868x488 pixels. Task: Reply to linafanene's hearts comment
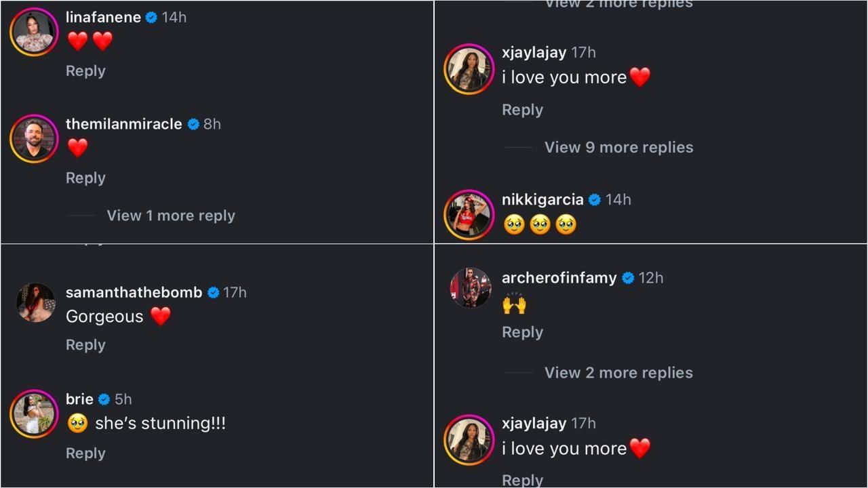point(85,71)
